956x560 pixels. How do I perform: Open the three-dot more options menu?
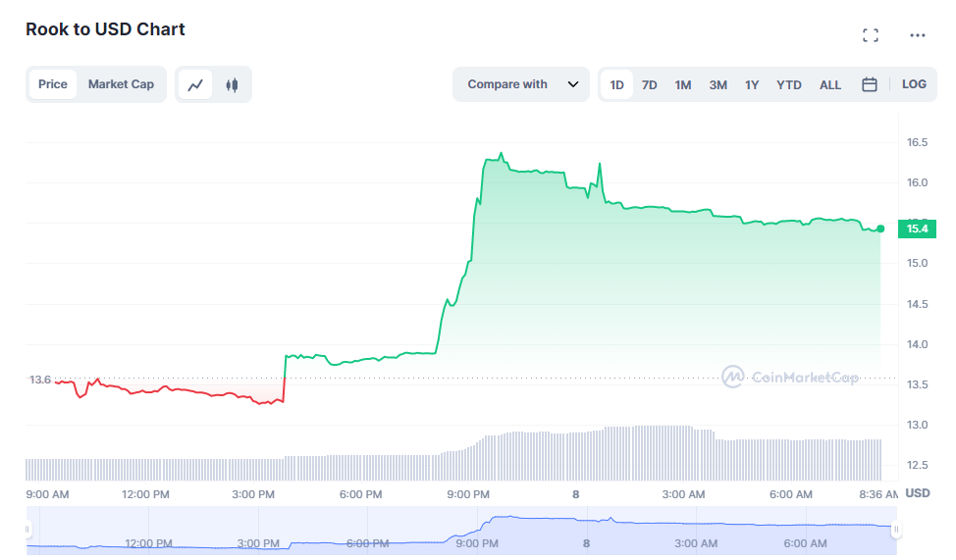917,35
